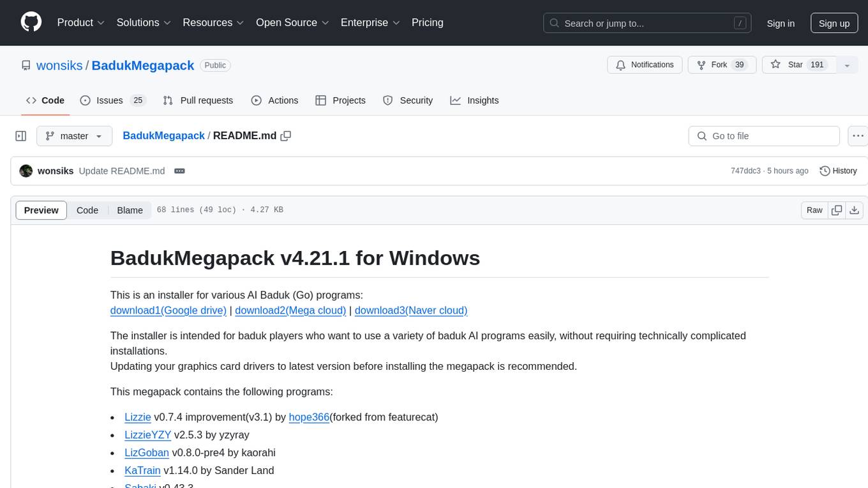This screenshot has height=488, width=868.
Task: Expand the Open Source menu
Action: [x=292, y=22]
